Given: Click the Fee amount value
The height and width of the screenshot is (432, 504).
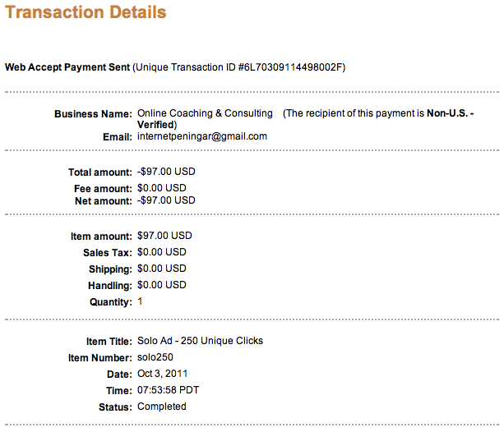Looking at the screenshot, I should coord(162,187).
